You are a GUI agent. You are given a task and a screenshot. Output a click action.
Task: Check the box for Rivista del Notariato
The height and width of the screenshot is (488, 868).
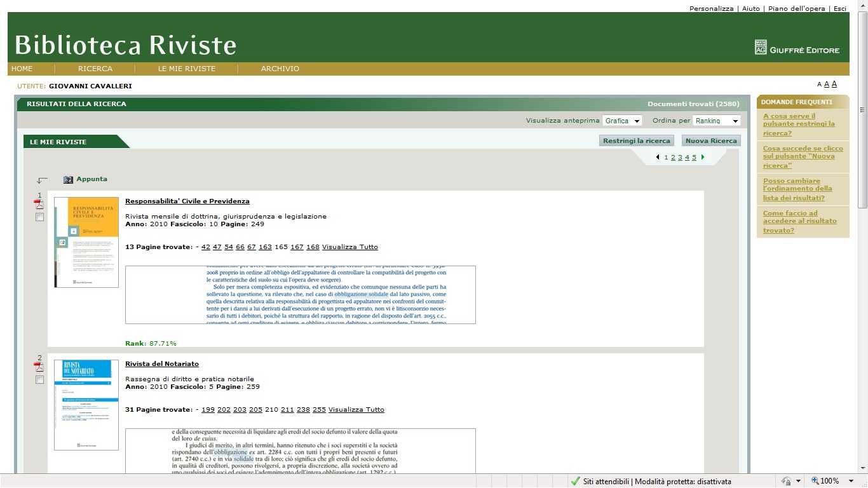[x=39, y=380]
